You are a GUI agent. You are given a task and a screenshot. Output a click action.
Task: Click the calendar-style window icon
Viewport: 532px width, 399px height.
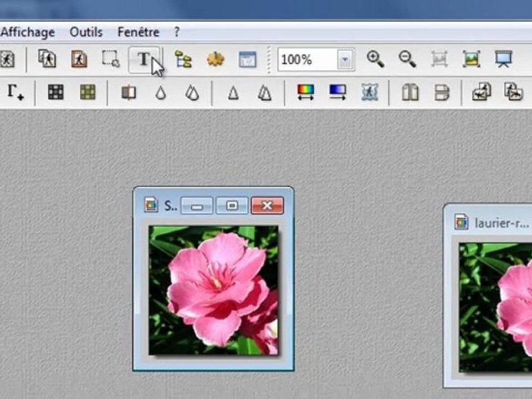pos(247,59)
